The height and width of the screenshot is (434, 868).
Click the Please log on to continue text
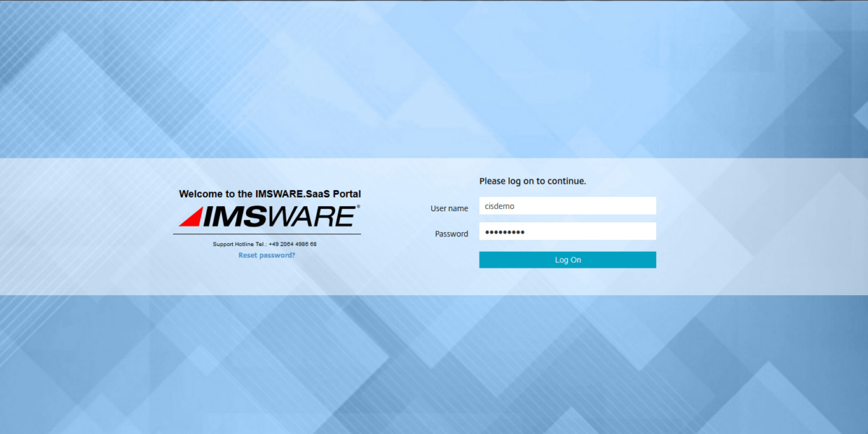532,180
